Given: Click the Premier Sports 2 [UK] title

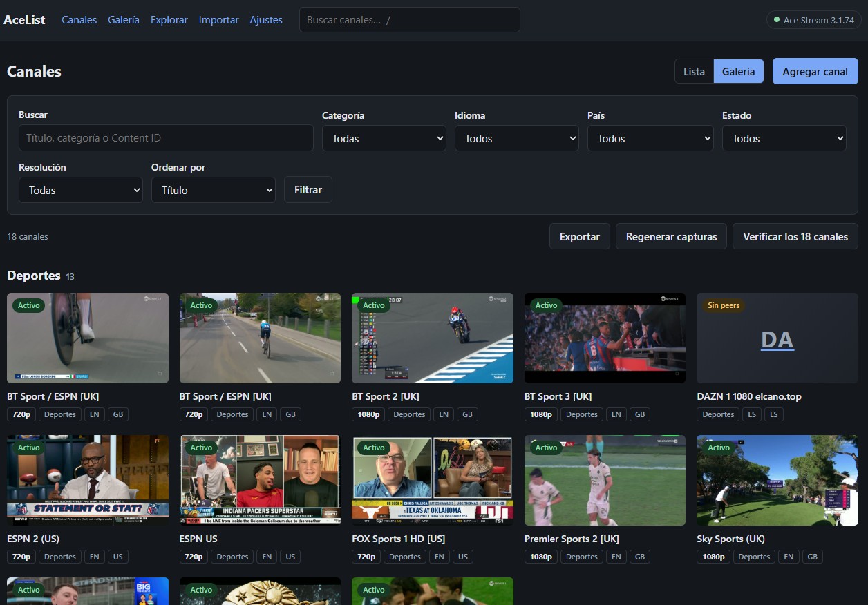Looking at the screenshot, I should tap(572, 539).
